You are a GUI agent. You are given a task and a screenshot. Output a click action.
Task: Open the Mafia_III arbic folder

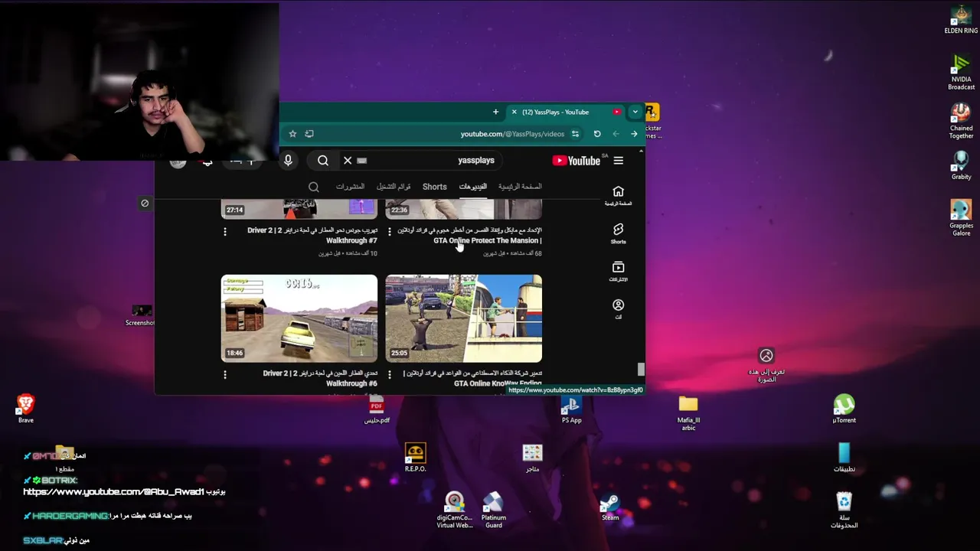point(688,413)
